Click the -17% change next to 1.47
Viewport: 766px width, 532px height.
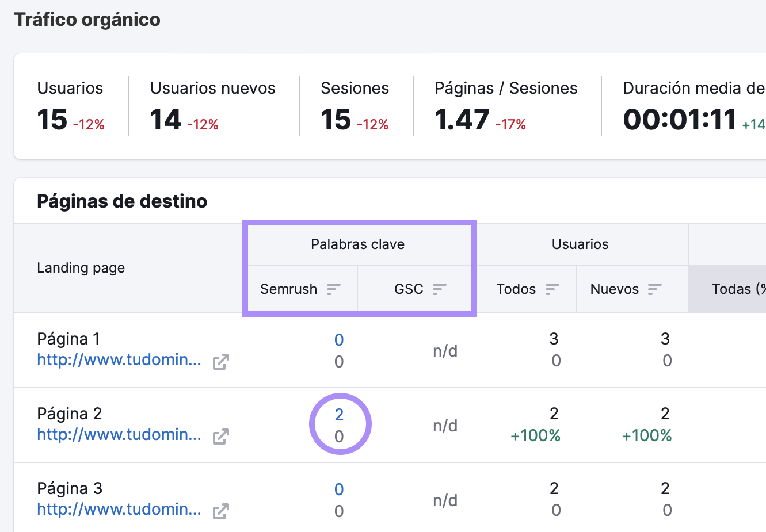click(510, 125)
